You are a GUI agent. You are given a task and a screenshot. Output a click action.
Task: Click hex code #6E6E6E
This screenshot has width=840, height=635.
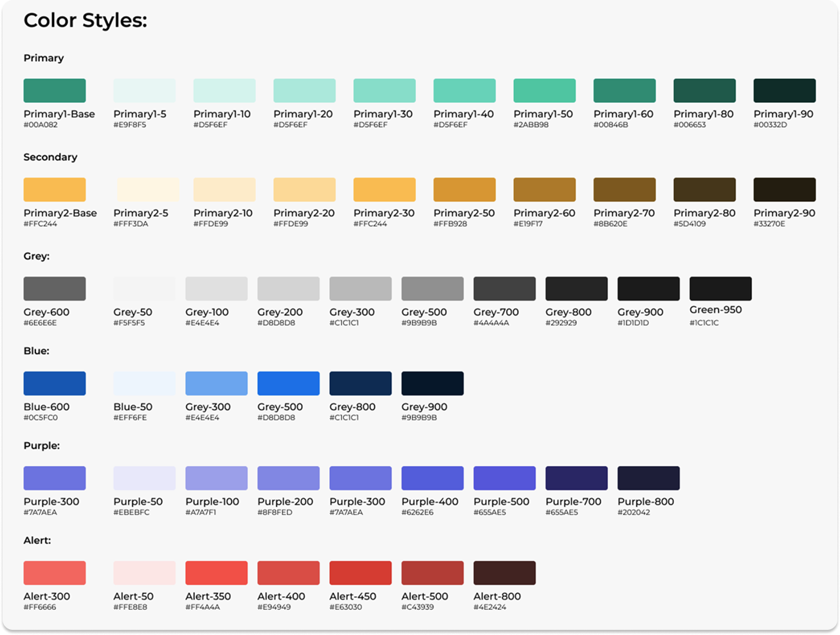(x=41, y=323)
